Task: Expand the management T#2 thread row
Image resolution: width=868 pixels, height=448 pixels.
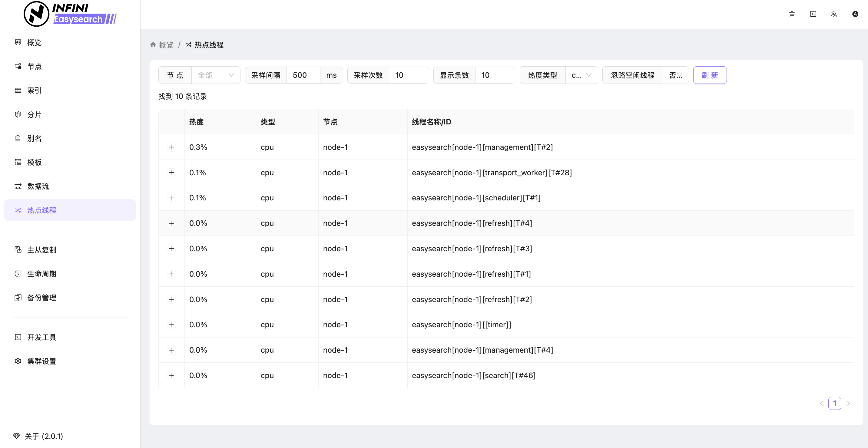Action: 171,147
